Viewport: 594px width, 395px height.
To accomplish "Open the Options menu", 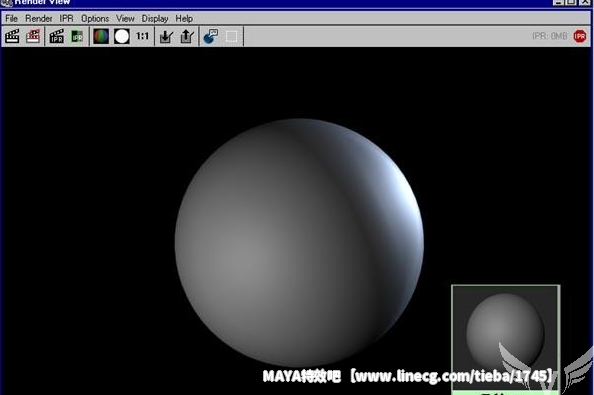I will coord(95,19).
